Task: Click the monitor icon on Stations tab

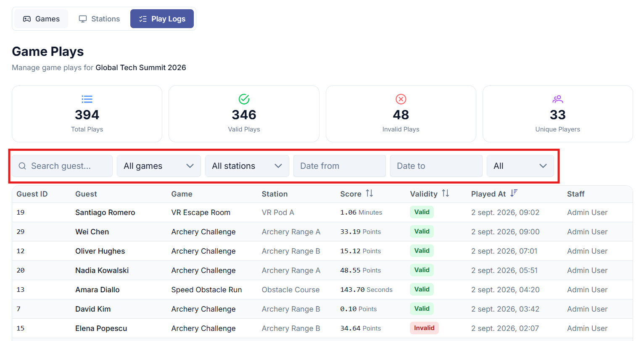Action: [x=83, y=19]
